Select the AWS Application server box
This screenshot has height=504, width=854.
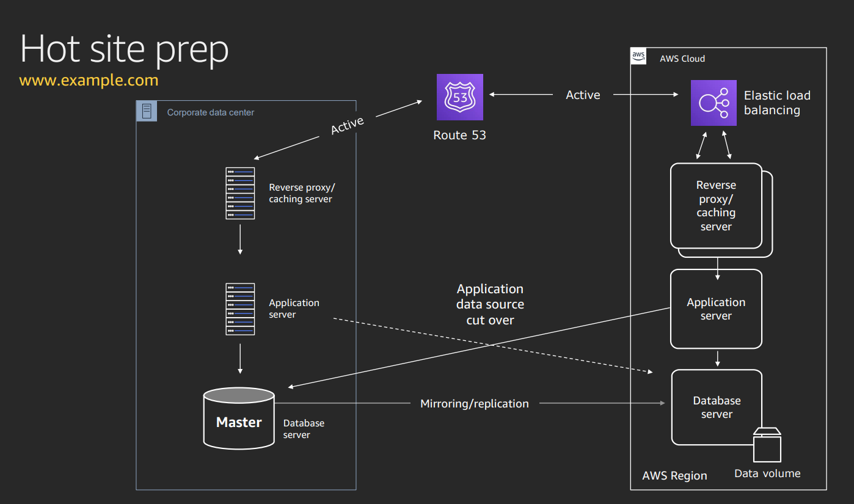pos(716,309)
